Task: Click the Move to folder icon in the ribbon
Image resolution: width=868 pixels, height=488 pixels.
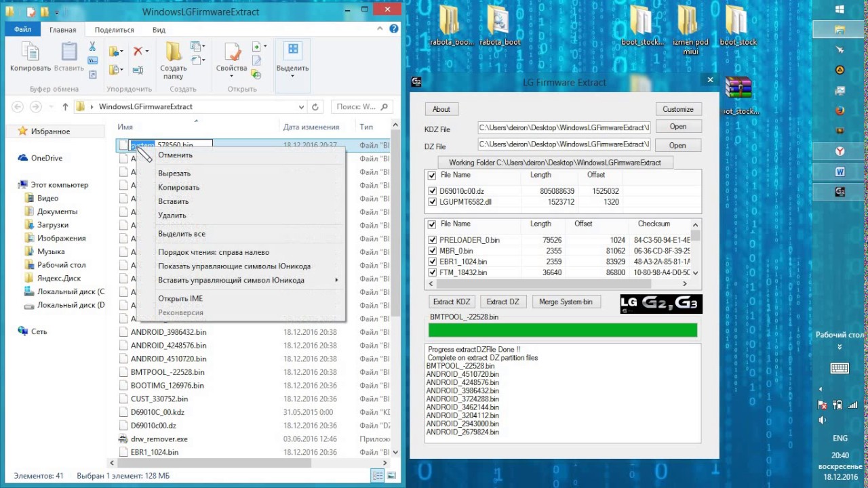Action: click(x=114, y=52)
